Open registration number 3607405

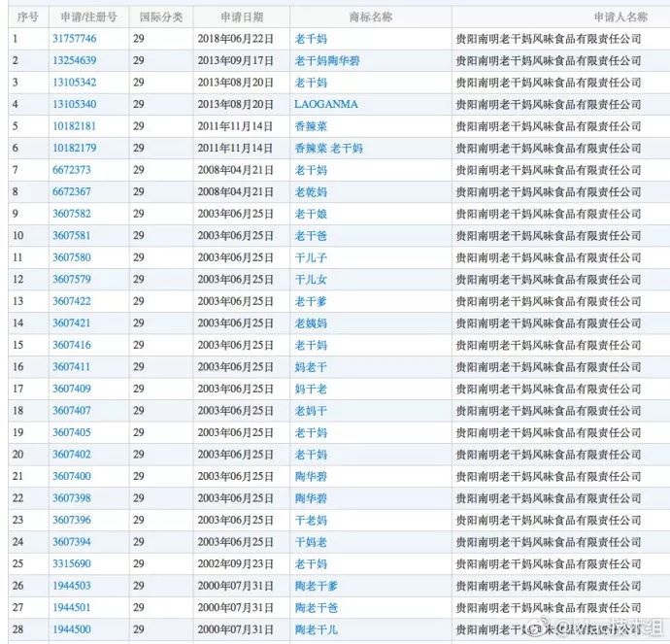pyautogui.click(x=72, y=432)
